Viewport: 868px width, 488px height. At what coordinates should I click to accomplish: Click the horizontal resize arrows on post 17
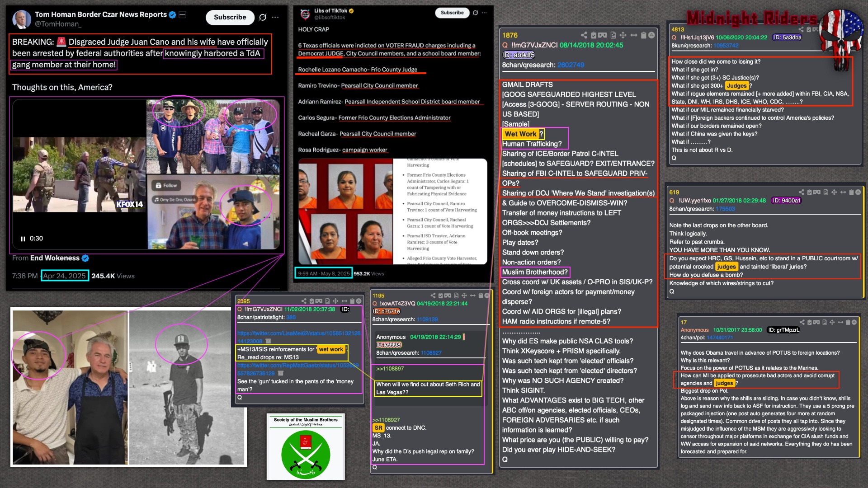click(x=840, y=322)
